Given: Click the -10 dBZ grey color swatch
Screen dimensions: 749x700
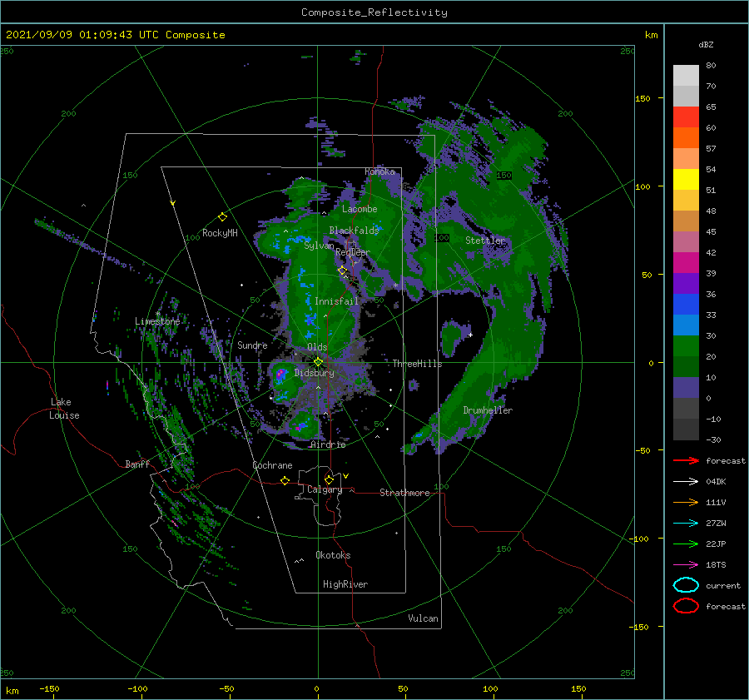Looking at the screenshot, I should 686,409.
